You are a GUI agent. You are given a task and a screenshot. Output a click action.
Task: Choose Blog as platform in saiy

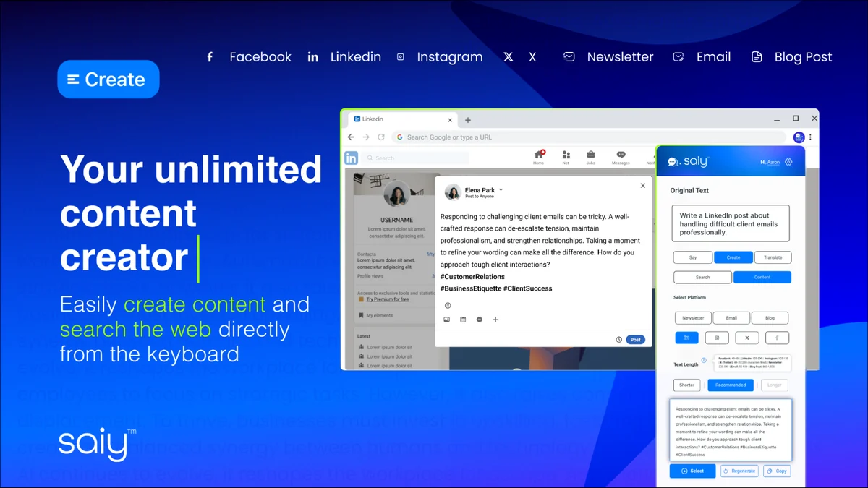coord(770,318)
